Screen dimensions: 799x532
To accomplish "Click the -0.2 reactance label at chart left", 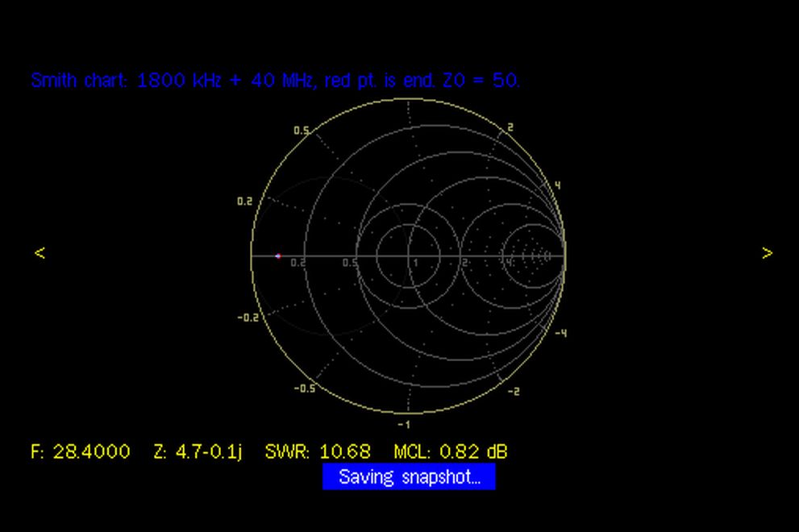I will [247, 318].
